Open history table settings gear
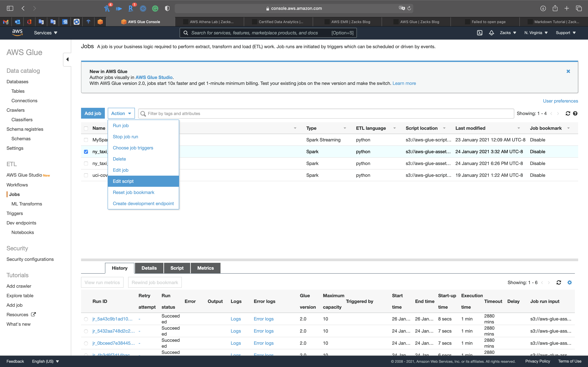The image size is (588, 367). (569, 282)
